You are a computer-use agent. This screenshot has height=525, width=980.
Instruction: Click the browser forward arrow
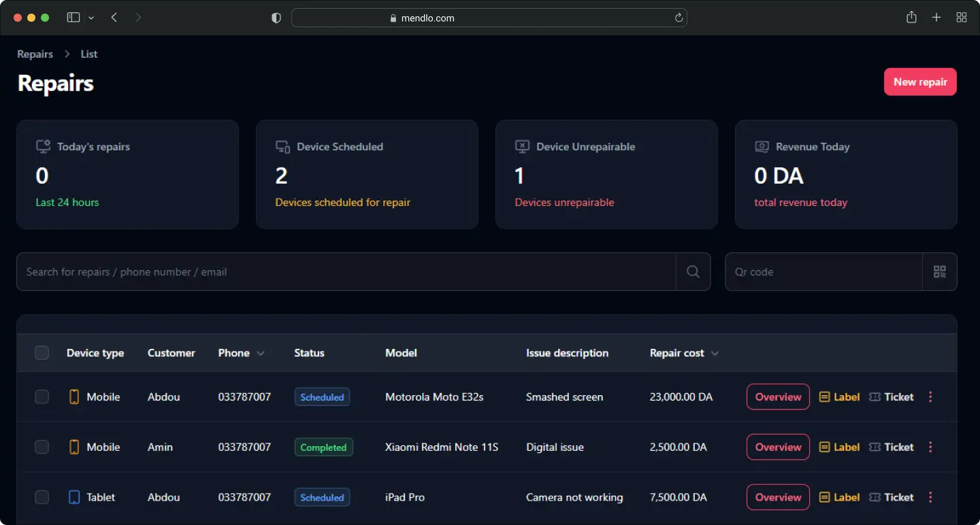coord(138,18)
